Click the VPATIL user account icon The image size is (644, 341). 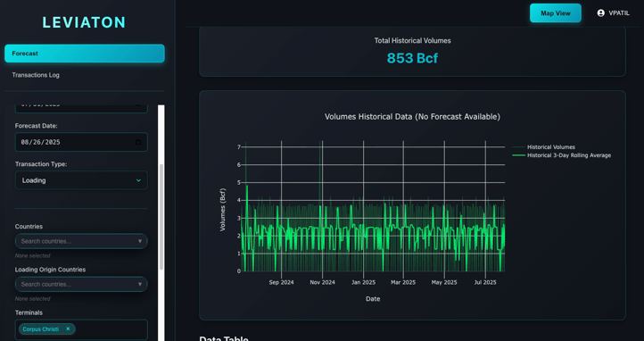tap(600, 13)
